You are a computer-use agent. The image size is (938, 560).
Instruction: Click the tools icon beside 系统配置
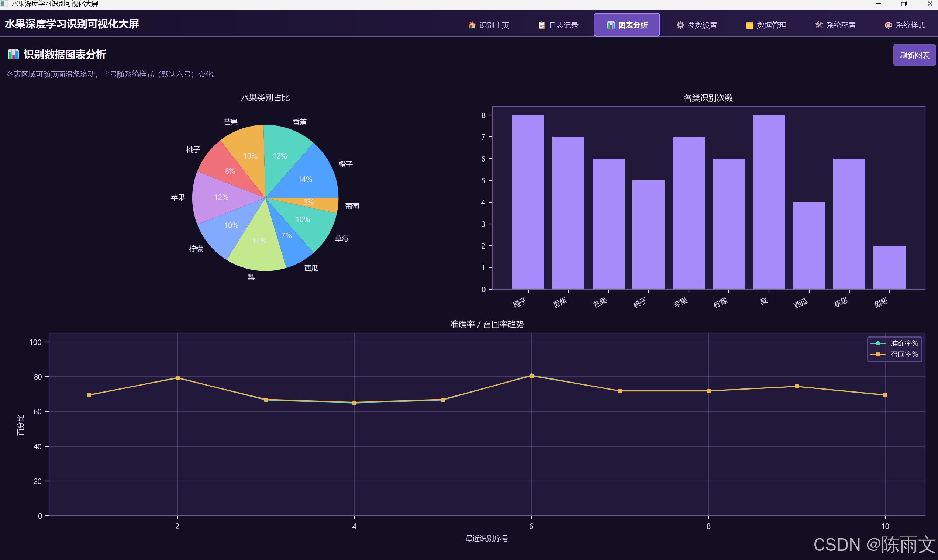click(x=819, y=25)
